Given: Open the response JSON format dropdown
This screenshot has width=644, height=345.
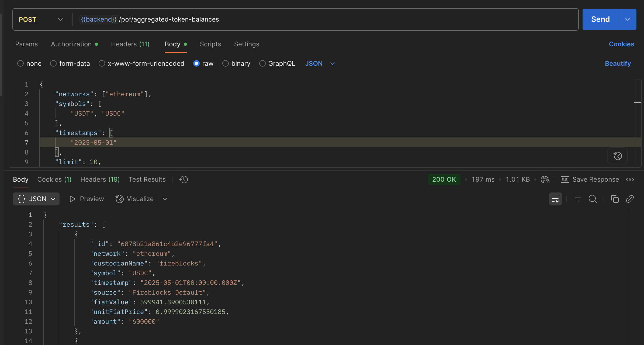Looking at the screenshot, I should coord(36,199).
